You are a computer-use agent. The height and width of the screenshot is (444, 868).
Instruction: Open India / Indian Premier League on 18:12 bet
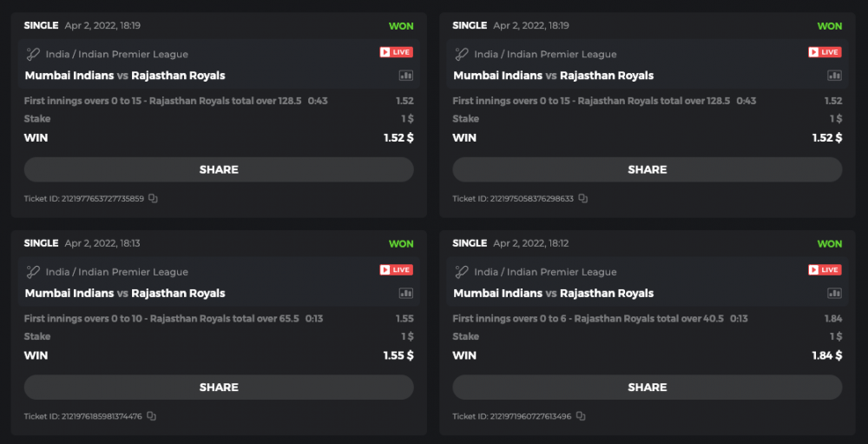[x=545, y=272]
